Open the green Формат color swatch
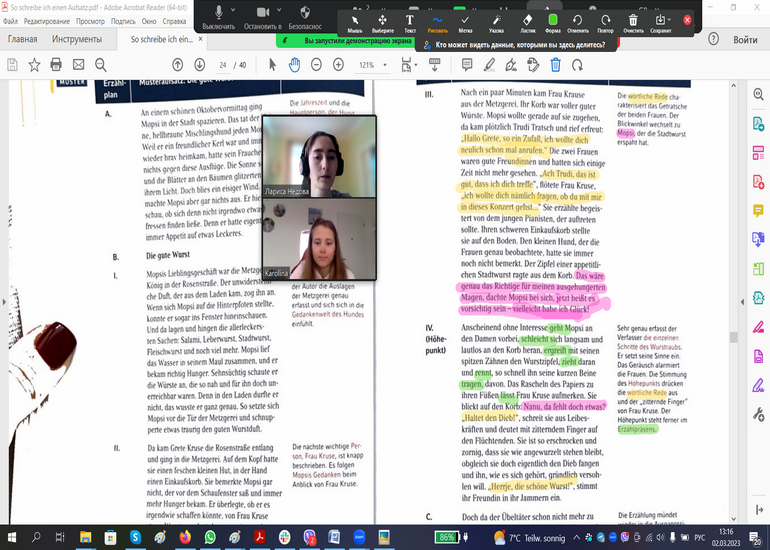 pos(553,20)
